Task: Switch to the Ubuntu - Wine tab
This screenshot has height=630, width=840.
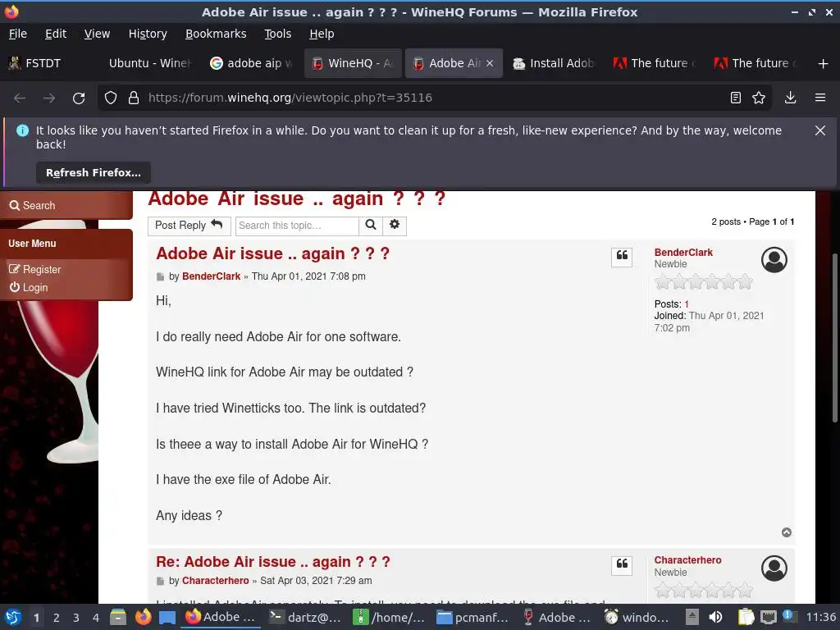Action: point(150,63)
